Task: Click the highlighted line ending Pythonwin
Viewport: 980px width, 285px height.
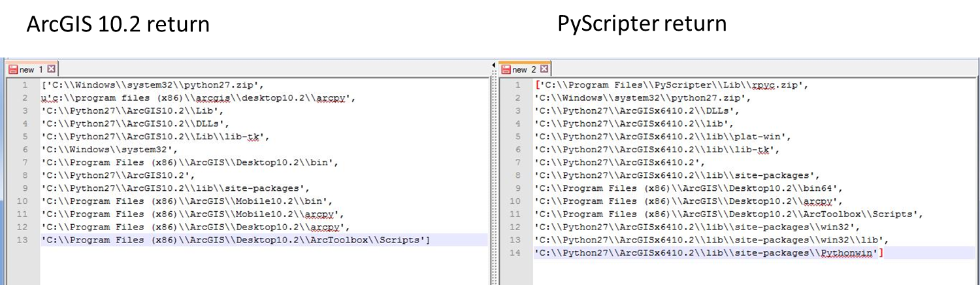Action: coord(710,252)
